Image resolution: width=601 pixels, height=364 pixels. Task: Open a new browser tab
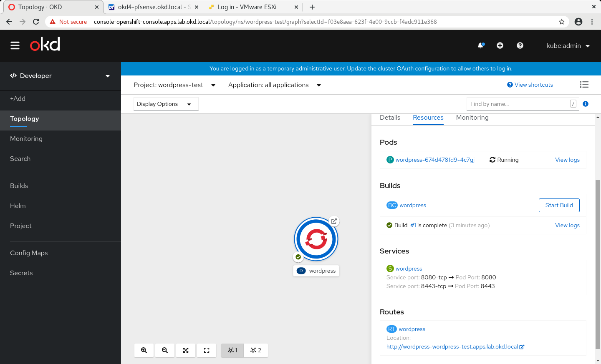312,7
